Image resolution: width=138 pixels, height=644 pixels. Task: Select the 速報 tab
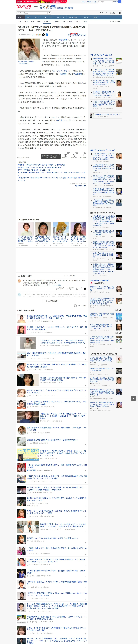[28, 17]
